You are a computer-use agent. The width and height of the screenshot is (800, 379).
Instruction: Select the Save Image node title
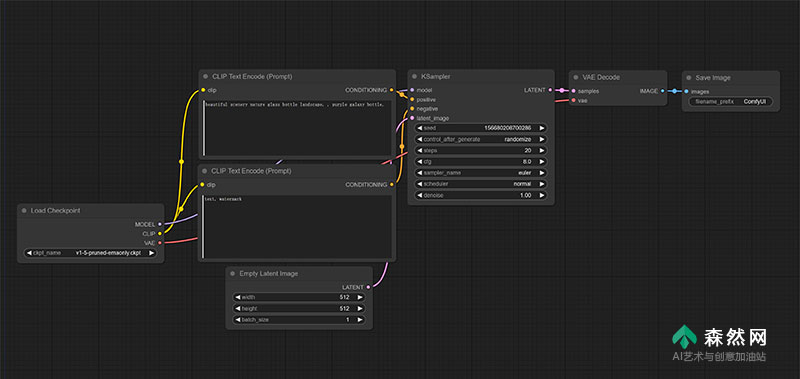click(713, 78)
